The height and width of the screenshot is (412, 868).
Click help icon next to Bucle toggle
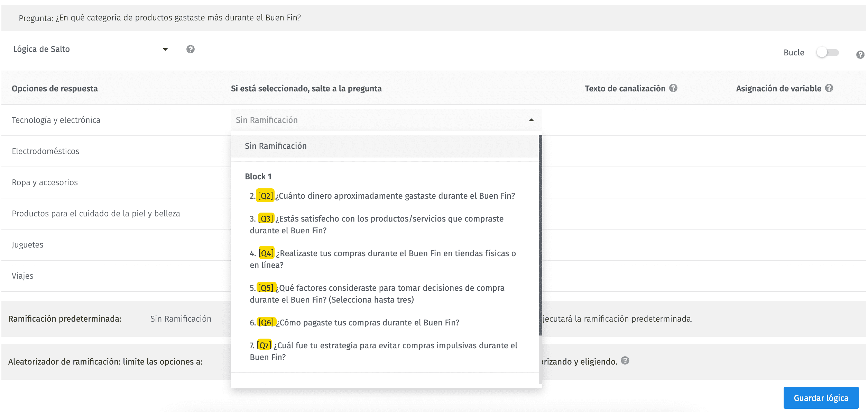[x=860, y=55]
